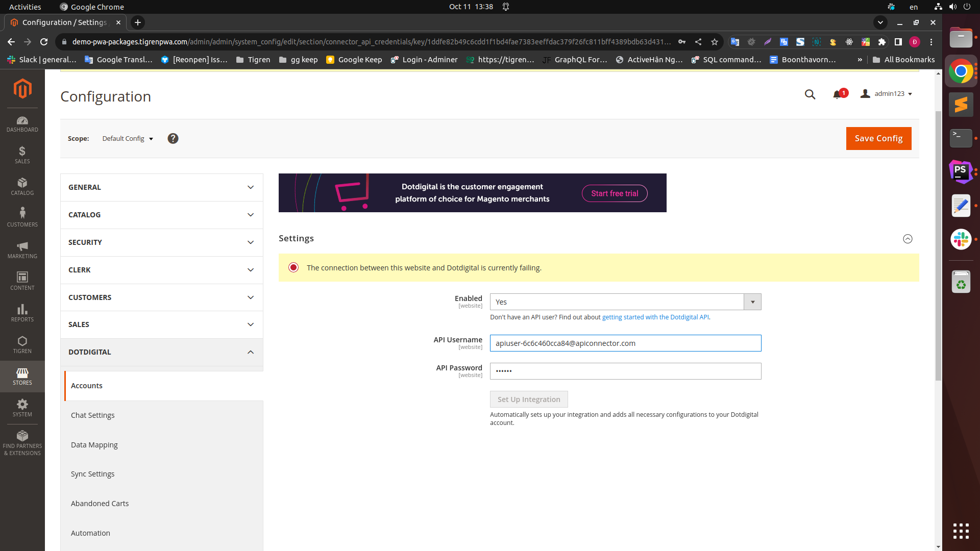Screen dimensions: 980x551
Task: Open PhpStorm from the dock
Action: (961, 171)
